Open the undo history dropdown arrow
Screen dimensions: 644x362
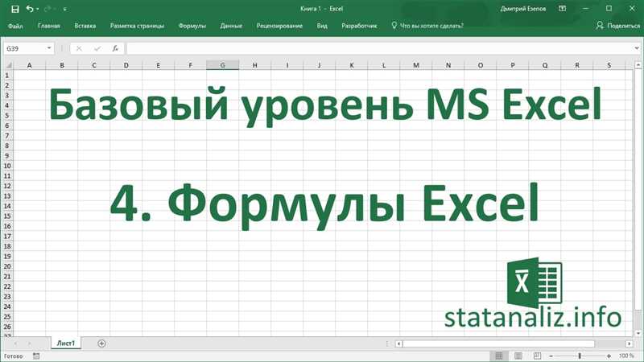point(37,9)
